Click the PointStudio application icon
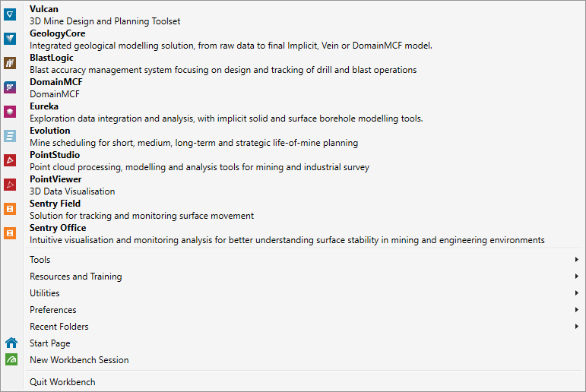 [x=10, y=160]
